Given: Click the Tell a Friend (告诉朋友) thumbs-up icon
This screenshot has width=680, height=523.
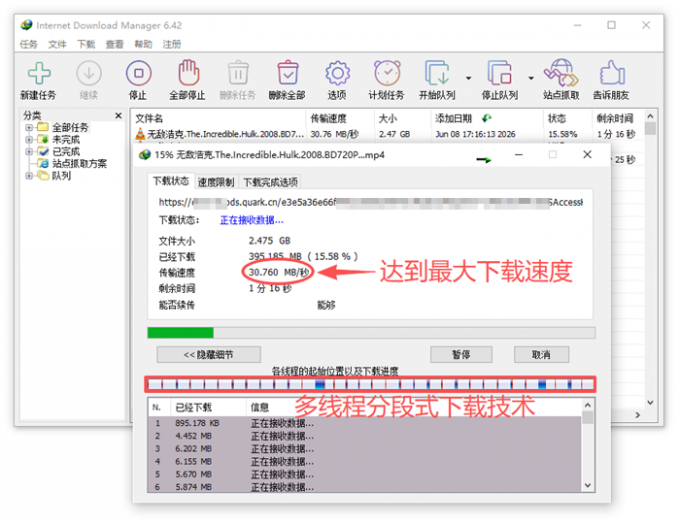Looking at the screenshot, I should point(611,73).
